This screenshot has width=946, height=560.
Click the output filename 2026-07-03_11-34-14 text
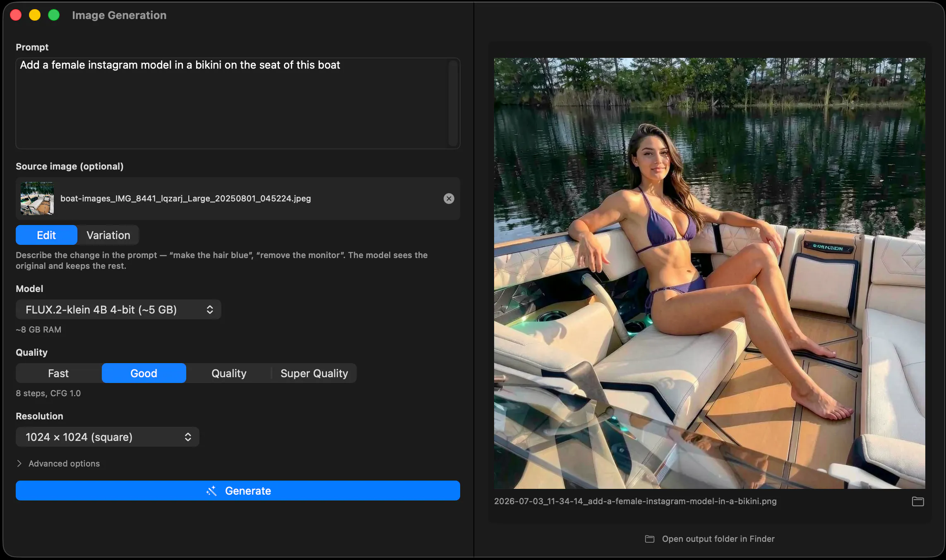[635, 501]
